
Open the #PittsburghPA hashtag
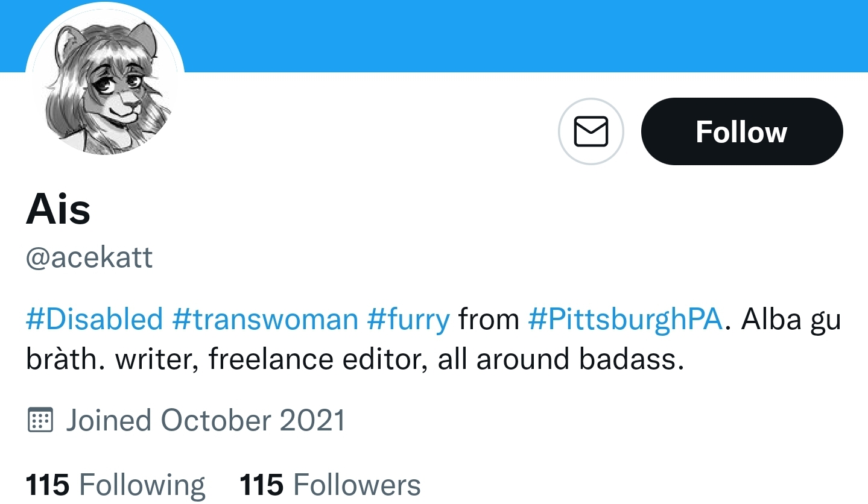625,319
